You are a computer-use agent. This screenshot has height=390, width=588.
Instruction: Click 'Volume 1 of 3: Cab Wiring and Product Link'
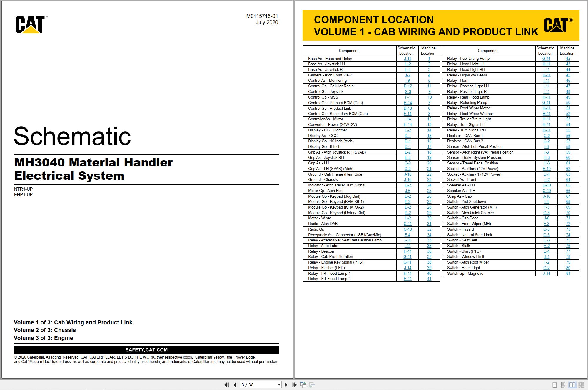click(x=73, y=322)
